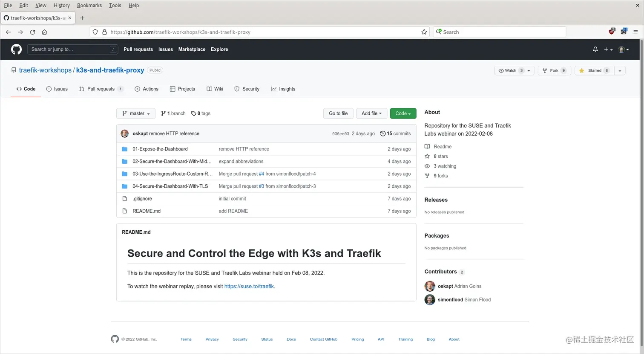Open the Add file dropdown
The image size is (644, 354).
[x=371, y=113]
